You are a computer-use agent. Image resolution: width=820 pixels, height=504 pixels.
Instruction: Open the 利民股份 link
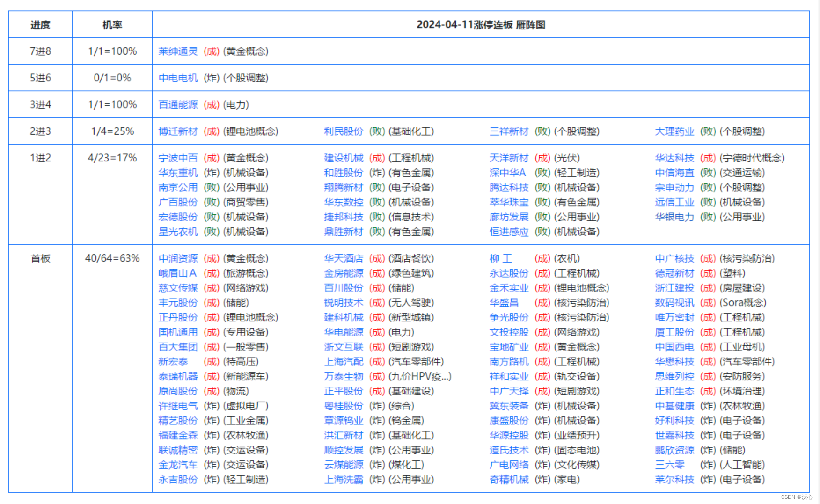344,131
